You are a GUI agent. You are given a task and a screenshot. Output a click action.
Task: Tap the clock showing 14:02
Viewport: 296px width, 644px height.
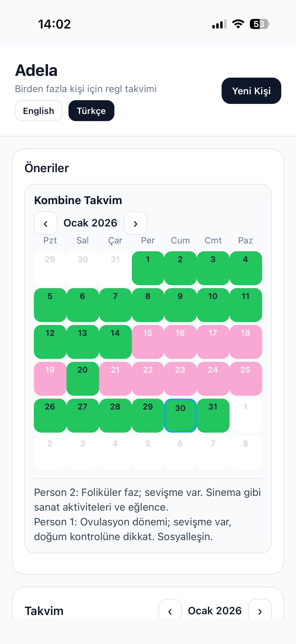(54, 24)
